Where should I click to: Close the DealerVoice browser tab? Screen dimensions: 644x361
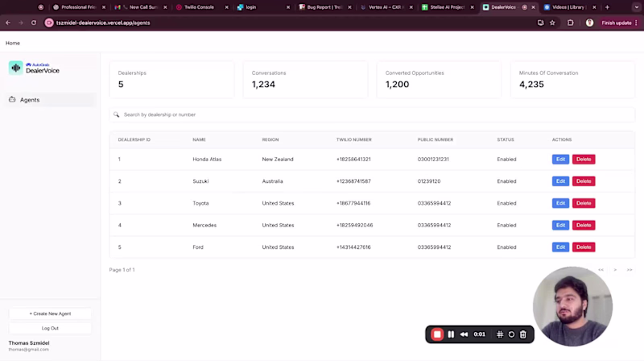(x=533, y=7)
